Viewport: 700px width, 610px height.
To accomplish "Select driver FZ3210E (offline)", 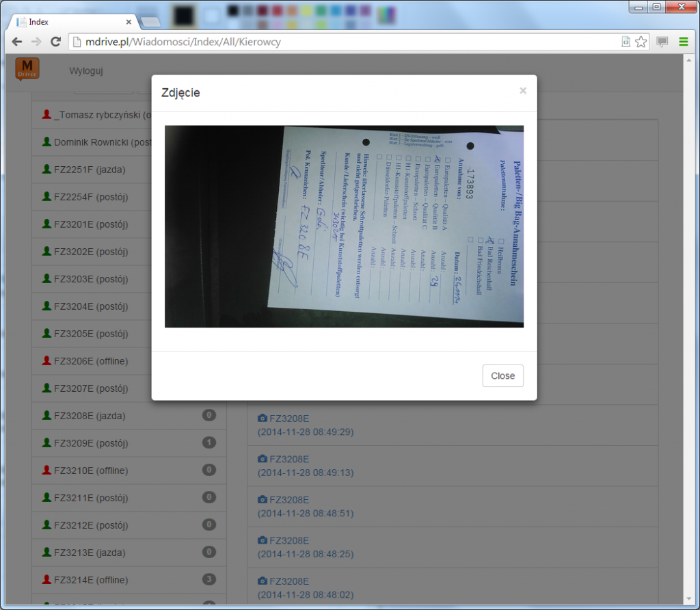I will [x=129, y=470].
